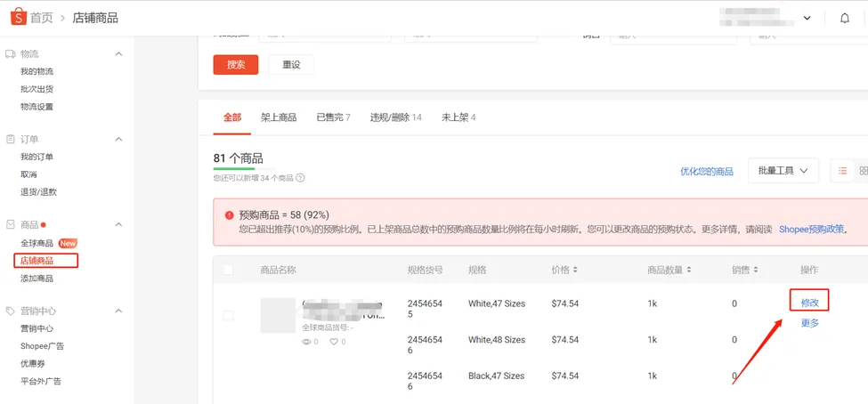Open 添加商品 in sidebar
The height and width of the screenshot is (404, 868).
(37, 279)
